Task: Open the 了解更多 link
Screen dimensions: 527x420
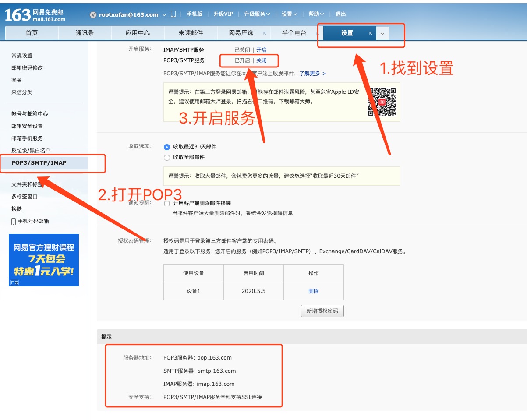Action: [x=312, y=74]
